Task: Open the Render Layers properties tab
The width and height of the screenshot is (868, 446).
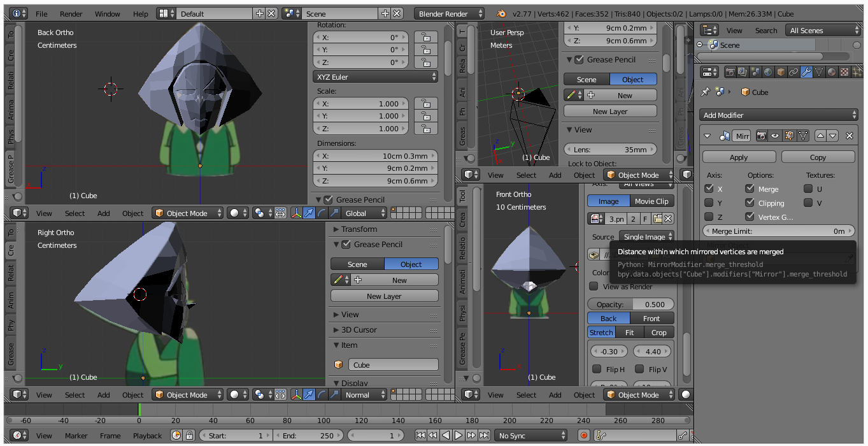Action: [743, 72]
